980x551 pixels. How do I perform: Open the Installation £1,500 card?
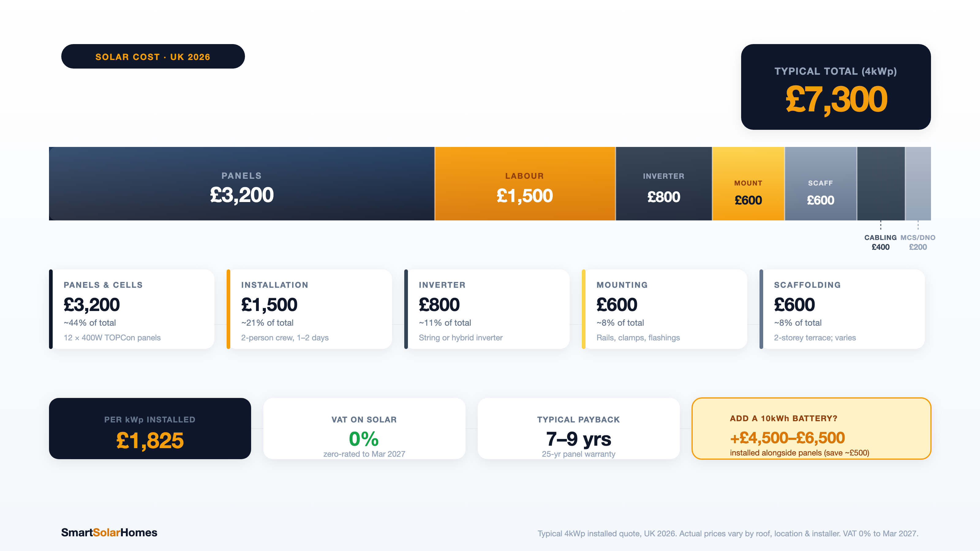pyautogui.click(x=309, y=309)
